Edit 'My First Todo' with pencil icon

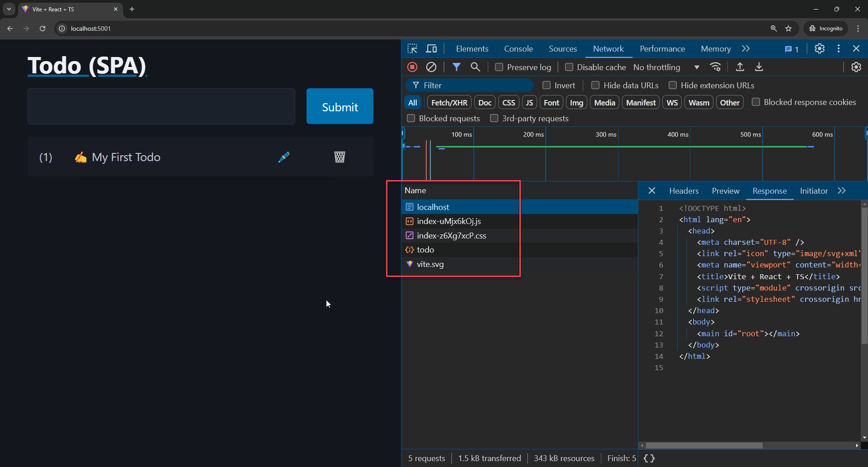point(284,157)
